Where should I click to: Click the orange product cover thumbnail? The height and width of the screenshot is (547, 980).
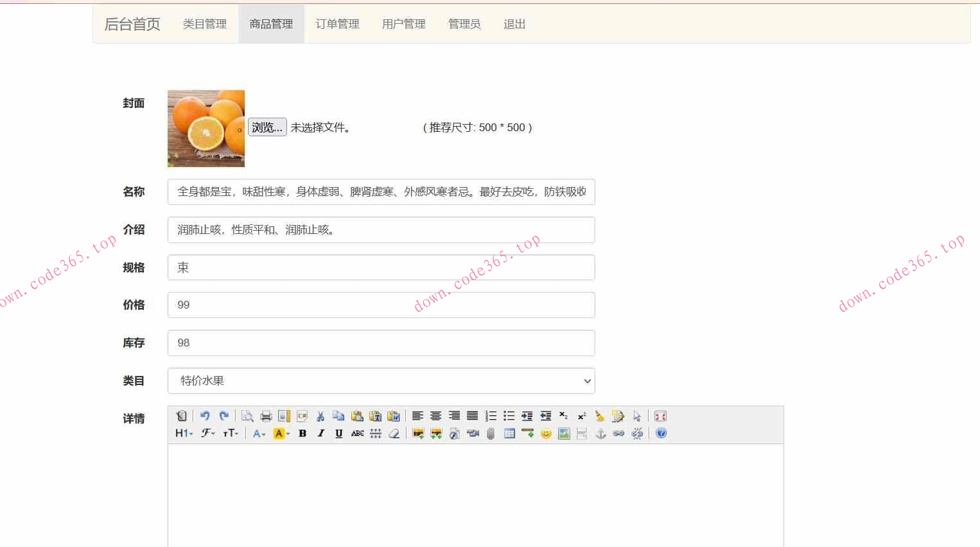pos(206,128)
